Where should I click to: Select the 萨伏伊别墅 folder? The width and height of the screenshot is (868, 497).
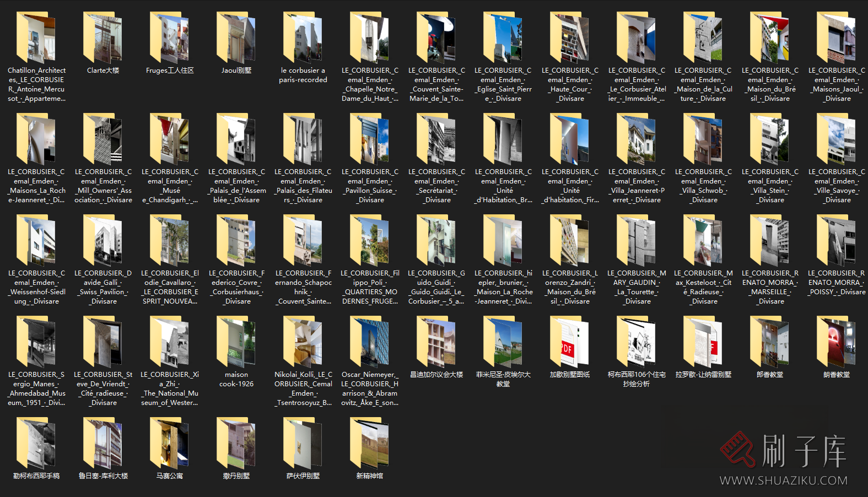(303, 444)
